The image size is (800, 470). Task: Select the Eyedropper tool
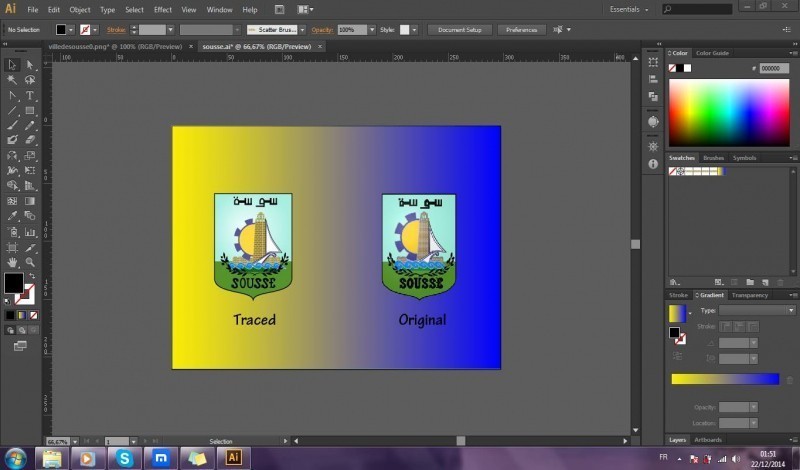pyautogui.click(x=12, y=216)
